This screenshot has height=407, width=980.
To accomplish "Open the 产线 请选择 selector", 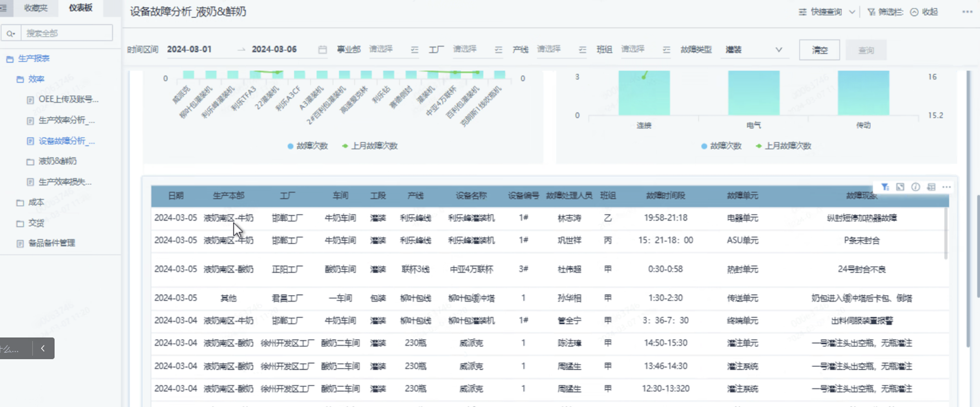I will click(x=562, y=49).
